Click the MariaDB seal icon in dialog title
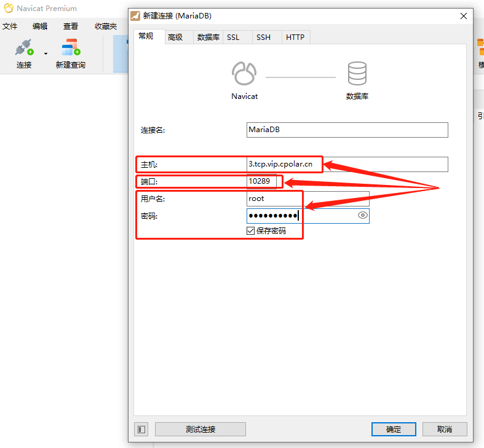The image size is (484, 448). point(135,16)
